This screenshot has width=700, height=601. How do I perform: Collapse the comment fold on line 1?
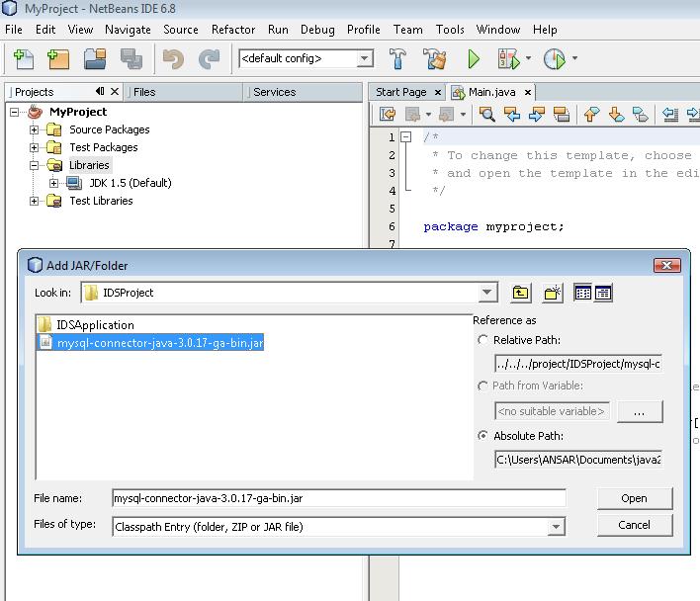(x=405, y=136)
